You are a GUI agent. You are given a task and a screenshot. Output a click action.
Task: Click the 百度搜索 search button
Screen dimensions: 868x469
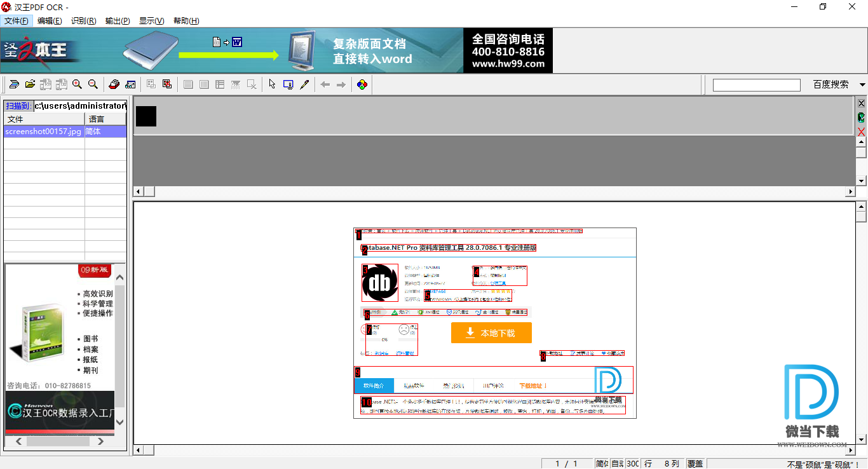pos(831,85)
